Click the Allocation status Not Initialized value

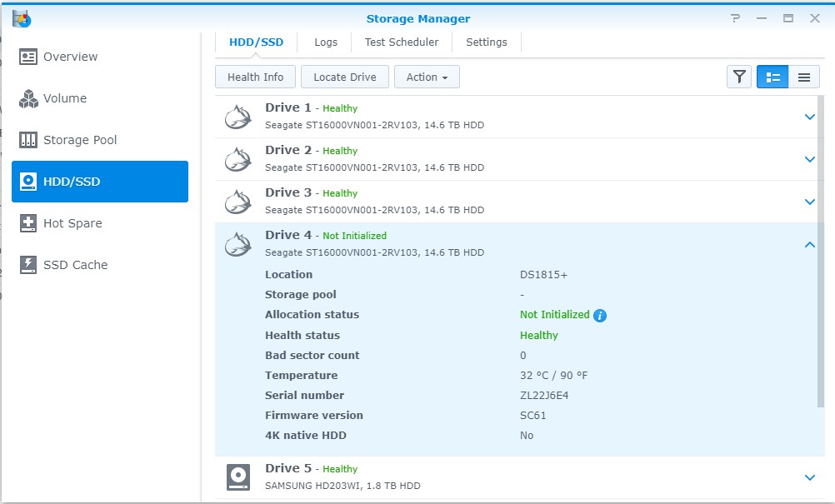[x=554, y=315]
